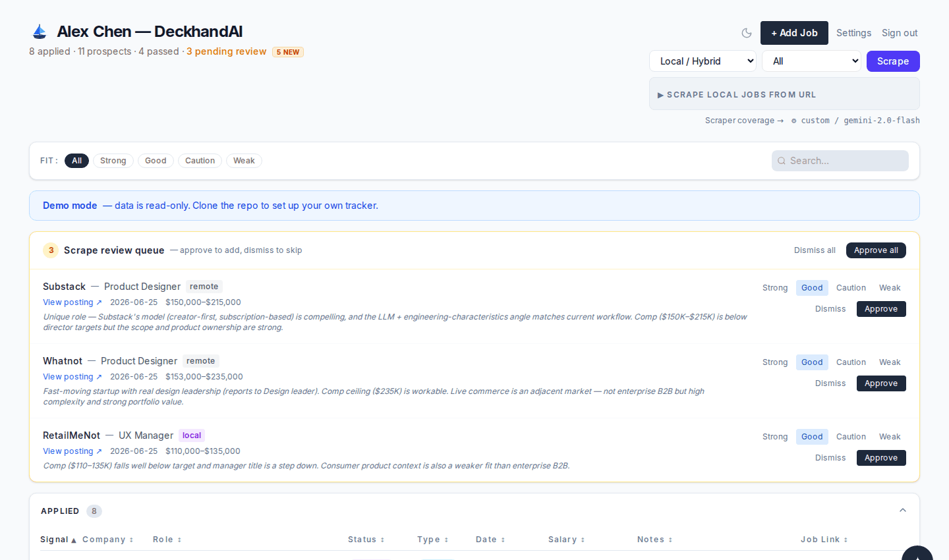This screenshot has height=560, width=949.
Task: Mark Whatnot job as Weak fit
Action: (x=890, y=362)
